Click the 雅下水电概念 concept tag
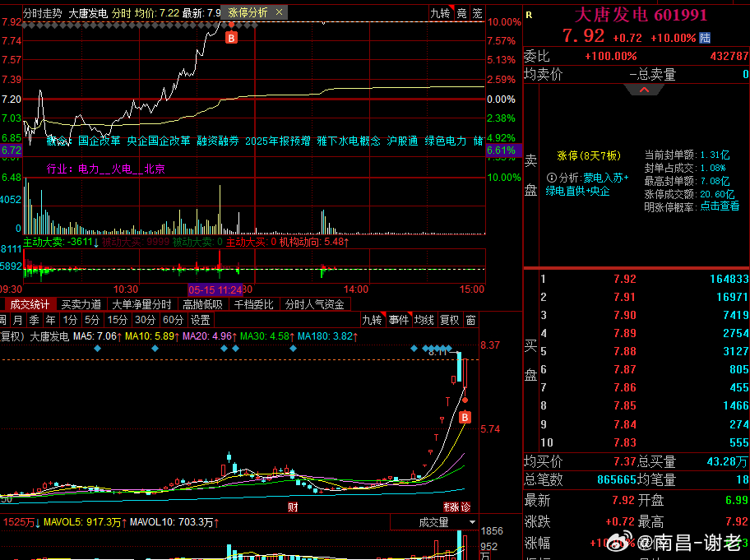 tap(348, 141)
